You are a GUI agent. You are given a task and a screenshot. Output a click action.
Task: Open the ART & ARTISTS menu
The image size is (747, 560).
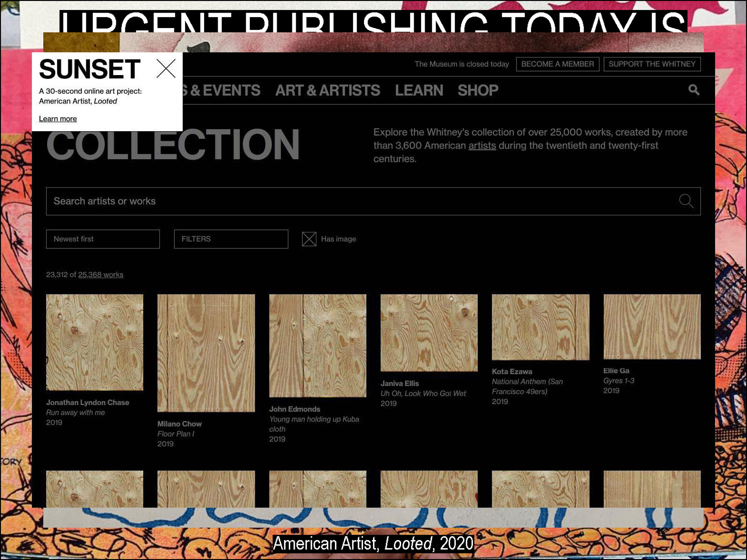pyautogui.click(x=327, y=90)
